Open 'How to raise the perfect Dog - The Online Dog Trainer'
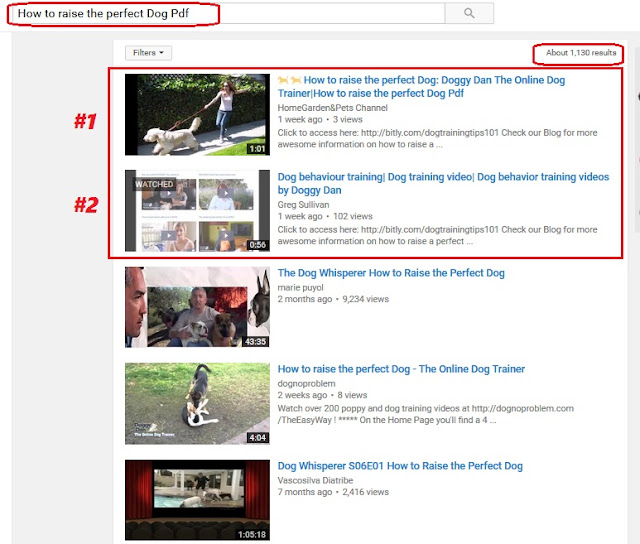 click(401, 369)
